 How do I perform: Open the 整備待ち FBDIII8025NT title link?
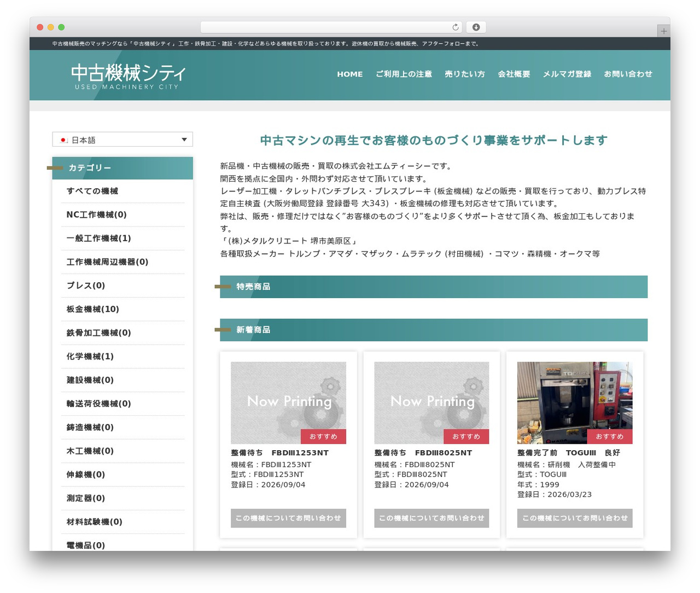423,452
